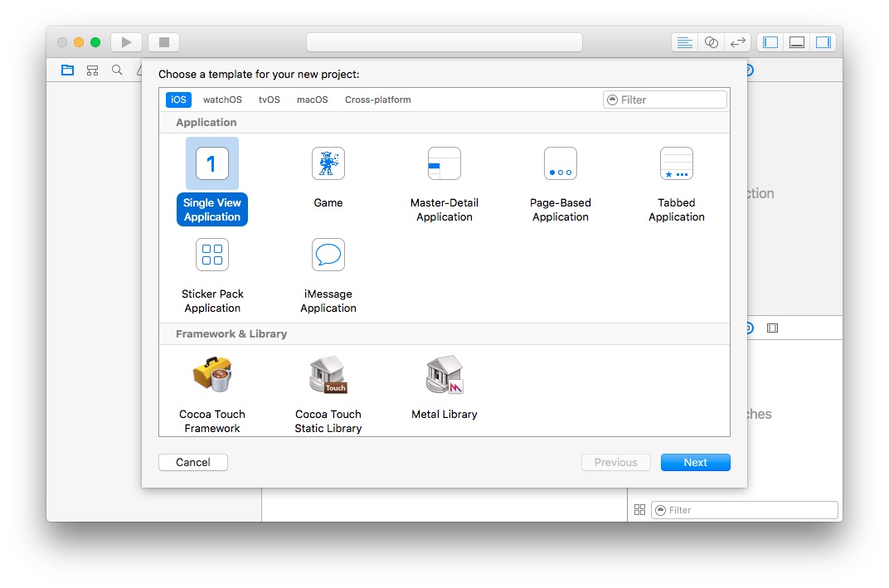889x588 pixels.
Task: Click the Next button
Action: 695,462
